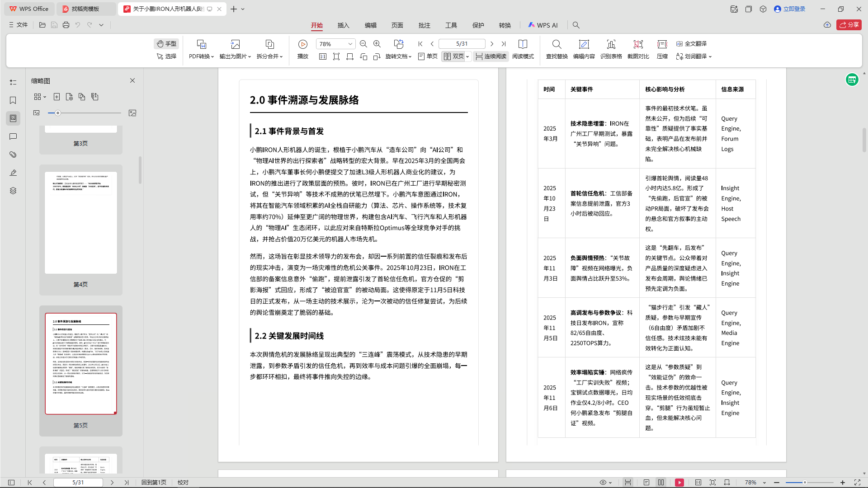Enter 阅读模式 reading mode

click(523, 49)
